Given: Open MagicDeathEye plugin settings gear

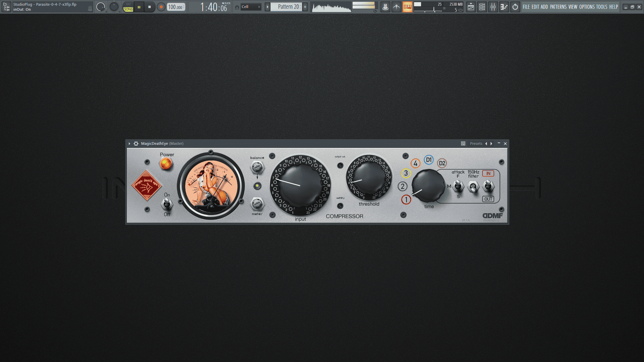Looking at the screenshot, I should click(136, 143).
